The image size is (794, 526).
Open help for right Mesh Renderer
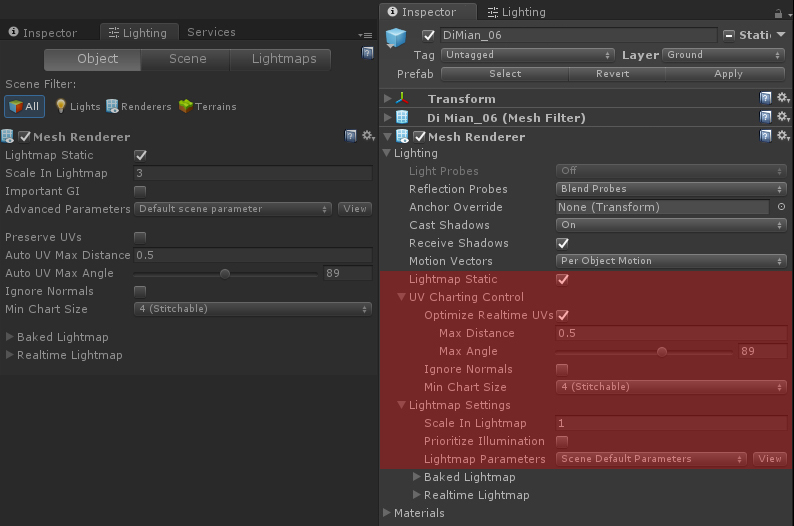[766, 136]
